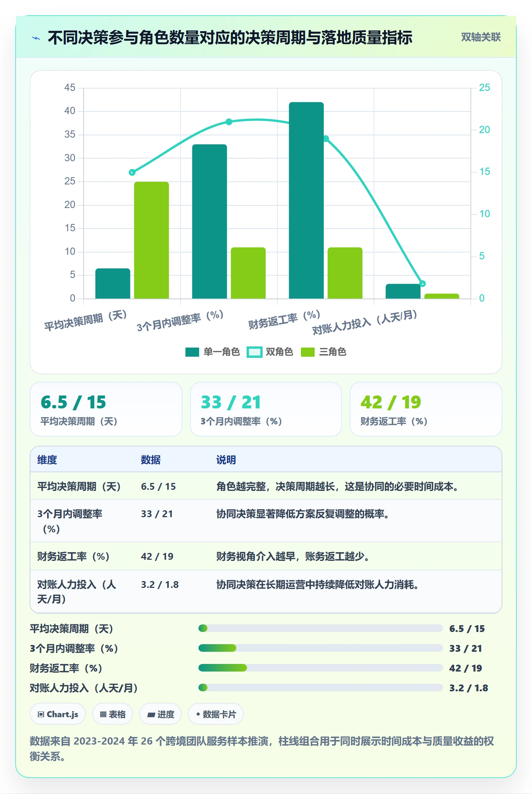Click the line point near 对账人力投入

tap(422, 283)
